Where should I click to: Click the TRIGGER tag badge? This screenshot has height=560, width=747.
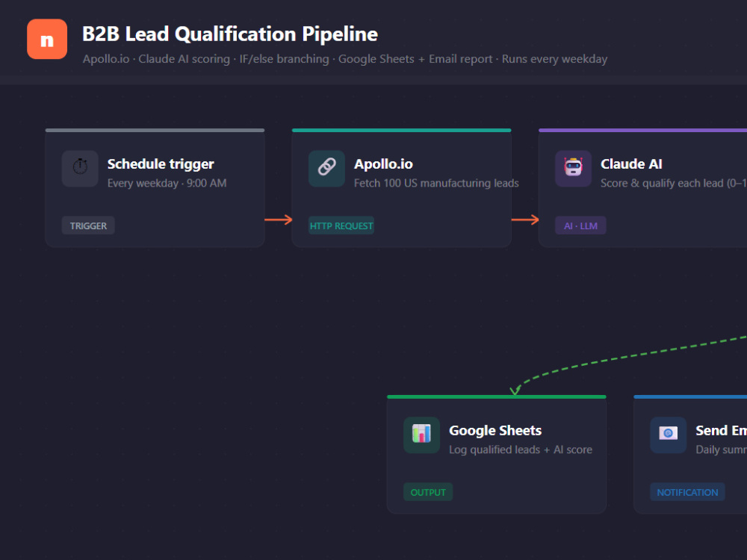[x=88, y=225]
